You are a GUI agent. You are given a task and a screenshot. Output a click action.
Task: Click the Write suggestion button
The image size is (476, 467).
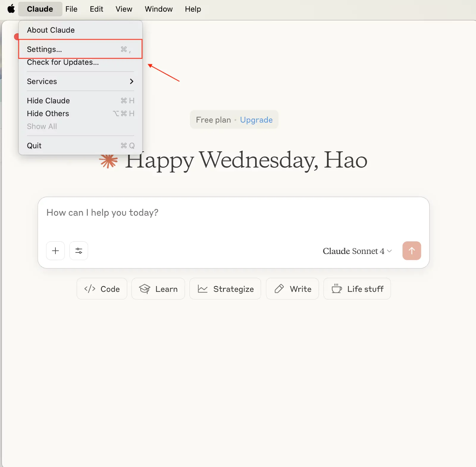(292, 289)
